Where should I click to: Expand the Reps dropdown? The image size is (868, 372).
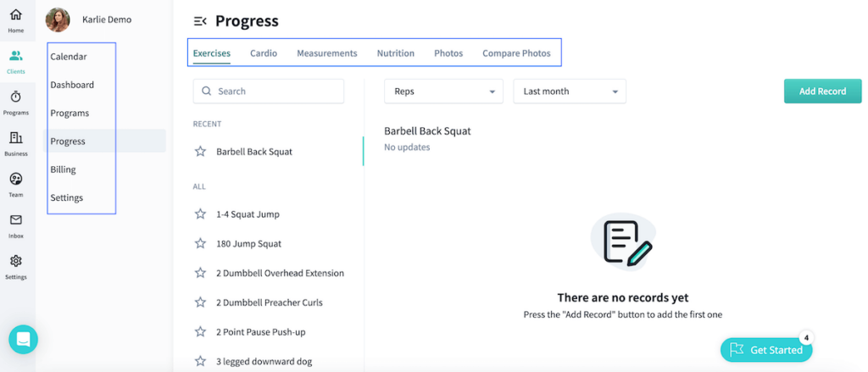coord(443,92)
